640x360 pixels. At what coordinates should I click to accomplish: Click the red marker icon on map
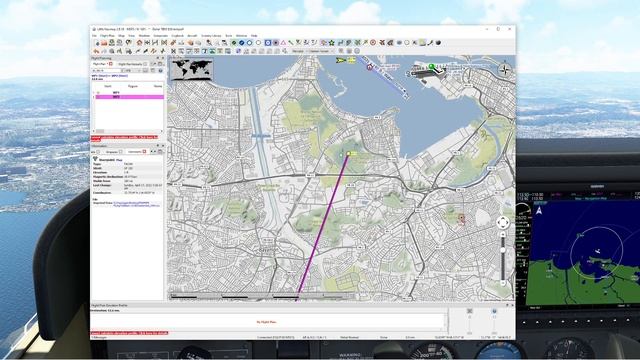(462, 218)
